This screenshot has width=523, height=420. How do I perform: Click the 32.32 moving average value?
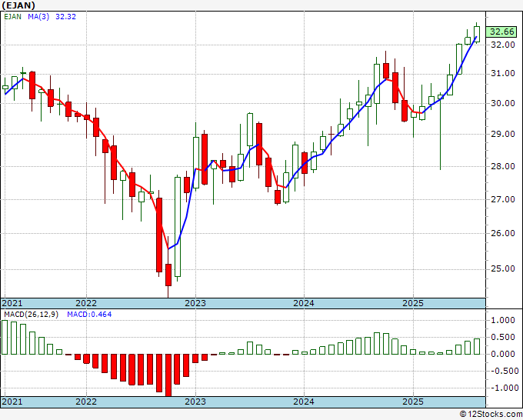coord(65,17)
